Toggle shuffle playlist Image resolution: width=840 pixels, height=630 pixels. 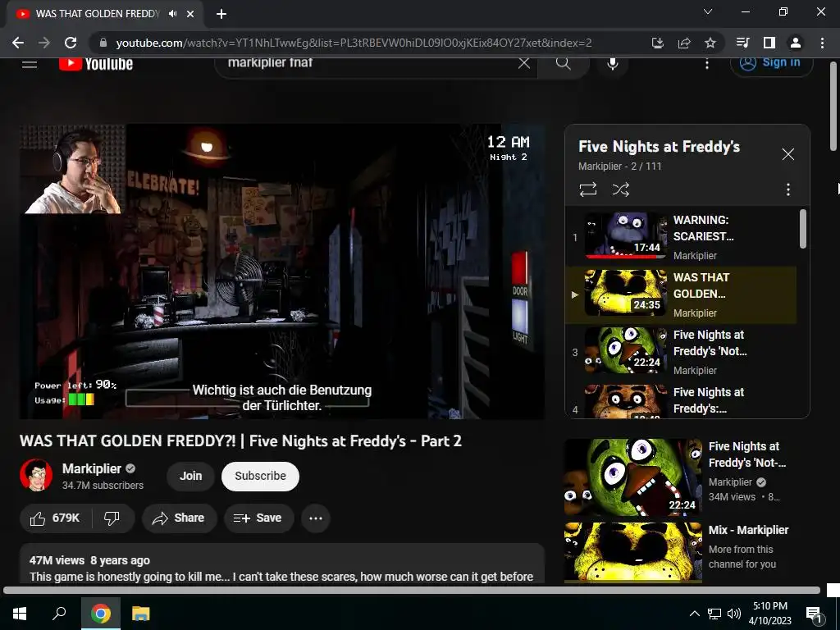(620, 189)
